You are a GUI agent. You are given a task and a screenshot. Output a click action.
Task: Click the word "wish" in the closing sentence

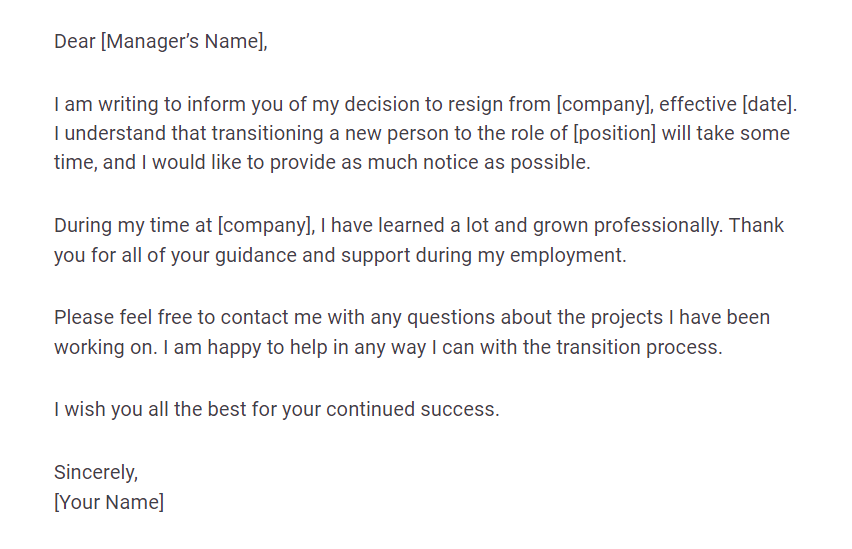click(x=86, y=409)
